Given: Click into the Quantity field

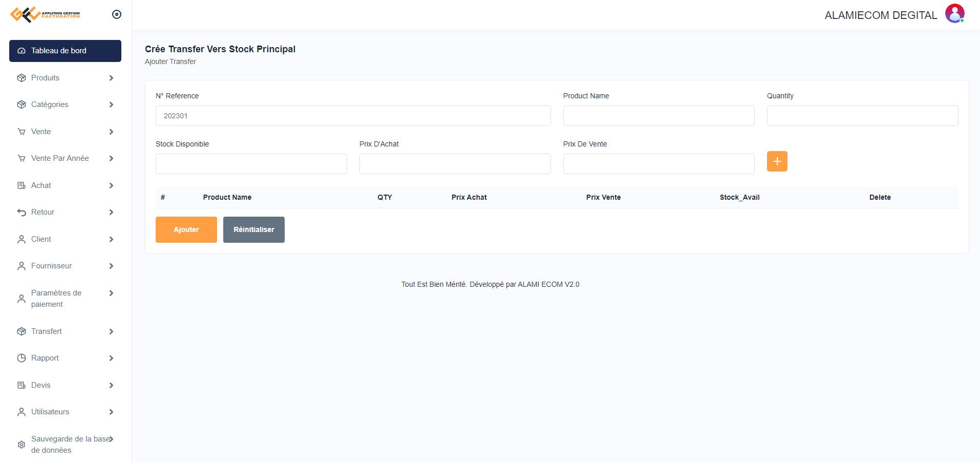Looking at the screenshot, I should coord(862,116).
